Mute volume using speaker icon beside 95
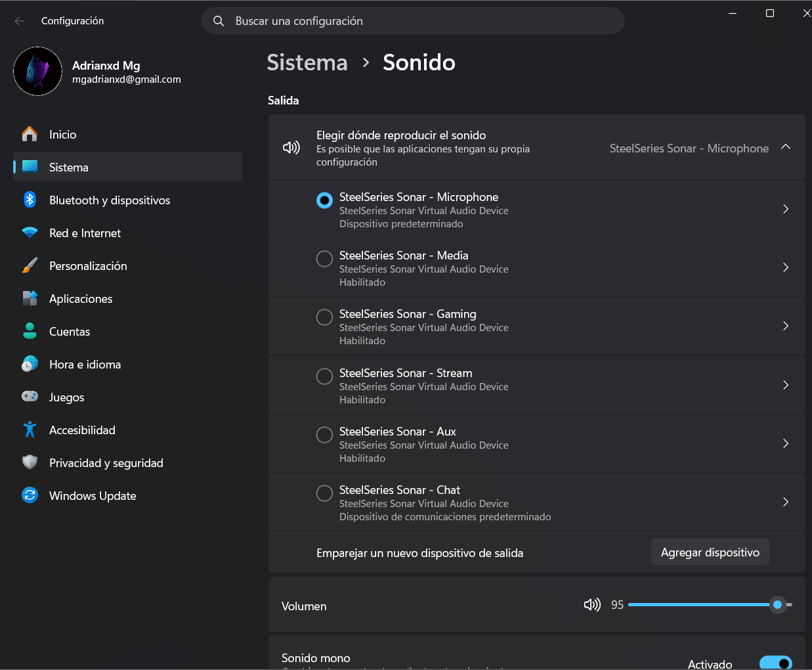This screenshot has width=812, height=670. (592, 605)
